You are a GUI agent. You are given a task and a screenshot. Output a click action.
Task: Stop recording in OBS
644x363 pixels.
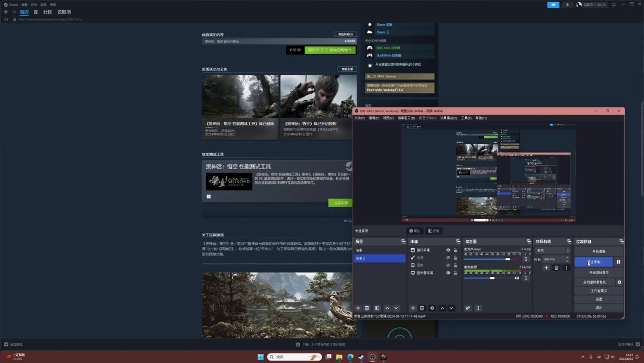(x=593, y=262)
